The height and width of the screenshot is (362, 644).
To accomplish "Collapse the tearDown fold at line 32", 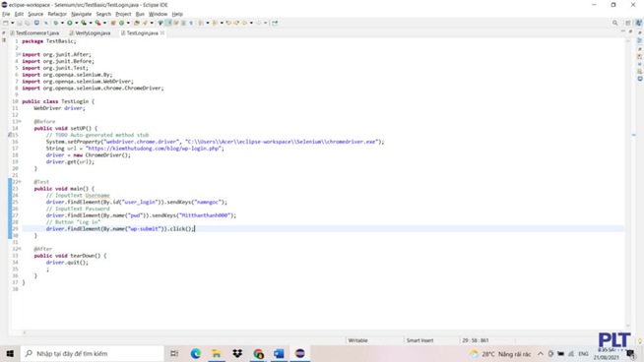I will tap(20, 249).
